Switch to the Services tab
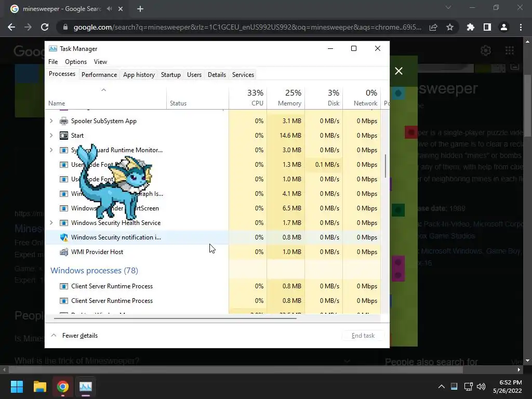Image resolution: width=532 pixels, height=399 pixels. [243, 75]
